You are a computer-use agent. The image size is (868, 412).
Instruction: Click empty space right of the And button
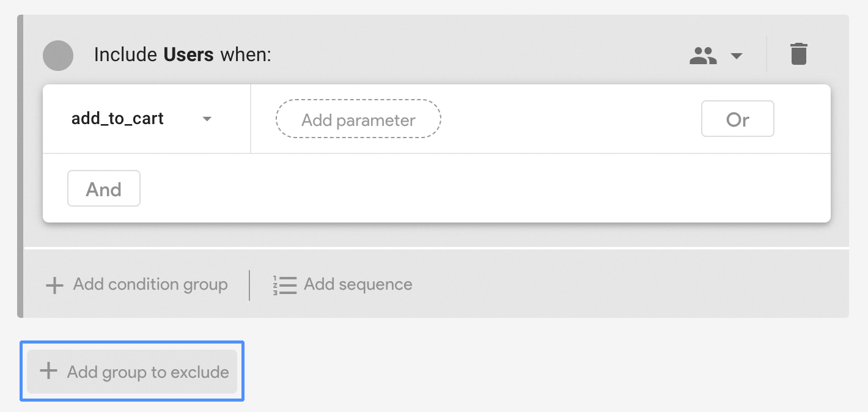click(x=483, y=188)
